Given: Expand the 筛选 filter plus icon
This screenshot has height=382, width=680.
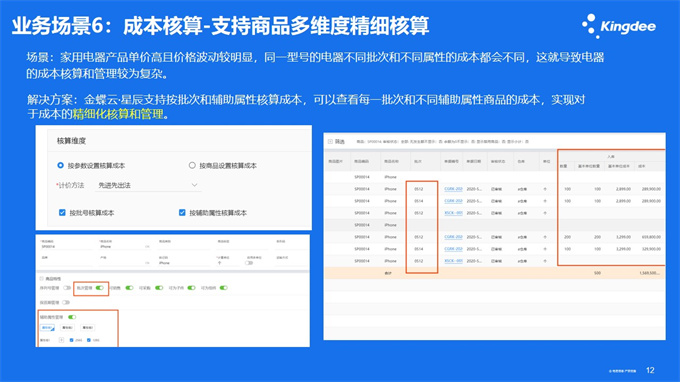Looking at the screenshot, I should coord(330,141).
